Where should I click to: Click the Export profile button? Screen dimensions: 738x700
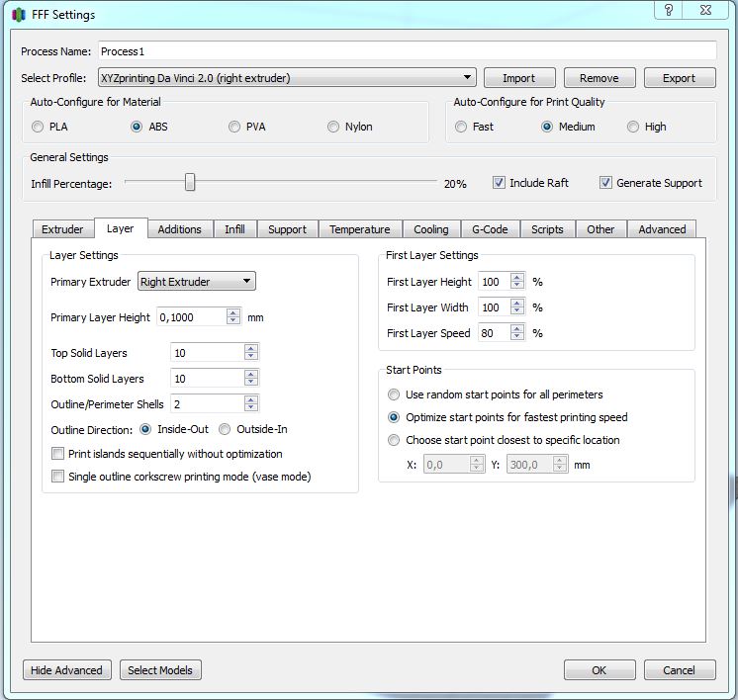point(679,78)
